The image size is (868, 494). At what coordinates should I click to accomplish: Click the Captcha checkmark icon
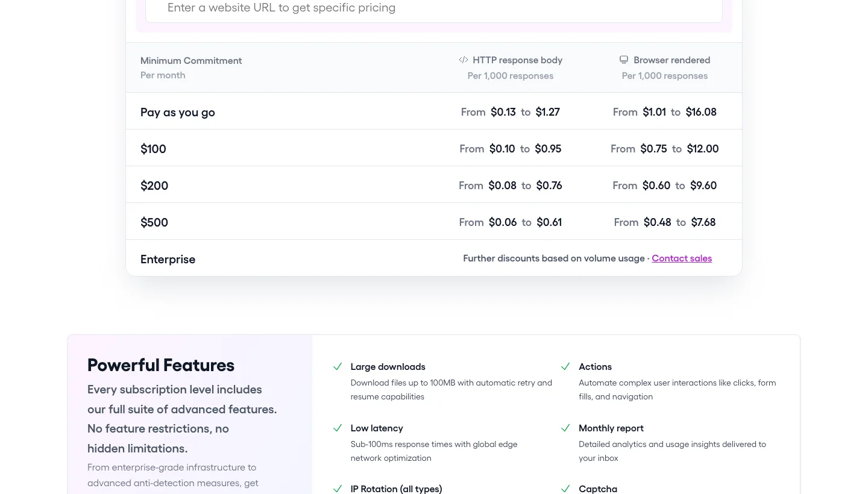point(565,489)
